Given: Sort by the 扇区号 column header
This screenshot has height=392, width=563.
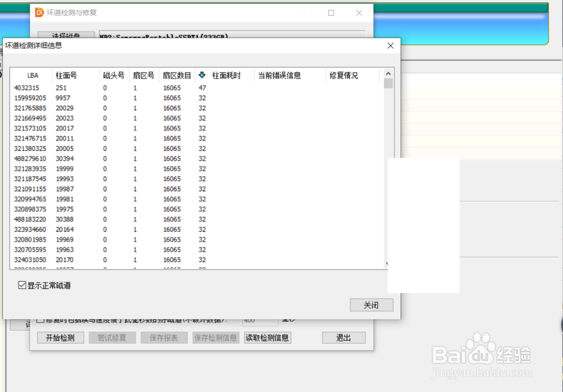Looking at the screenshot, I should 144,75.
